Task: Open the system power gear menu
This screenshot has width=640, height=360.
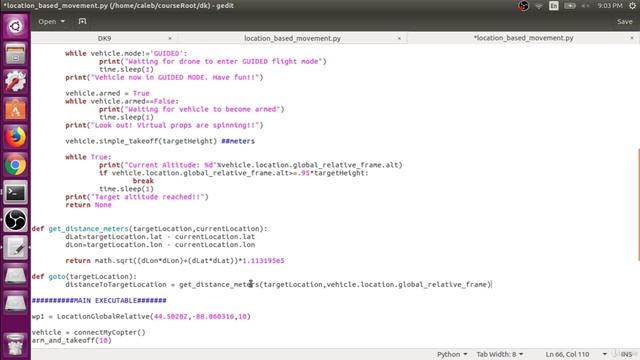Action: 633,6
